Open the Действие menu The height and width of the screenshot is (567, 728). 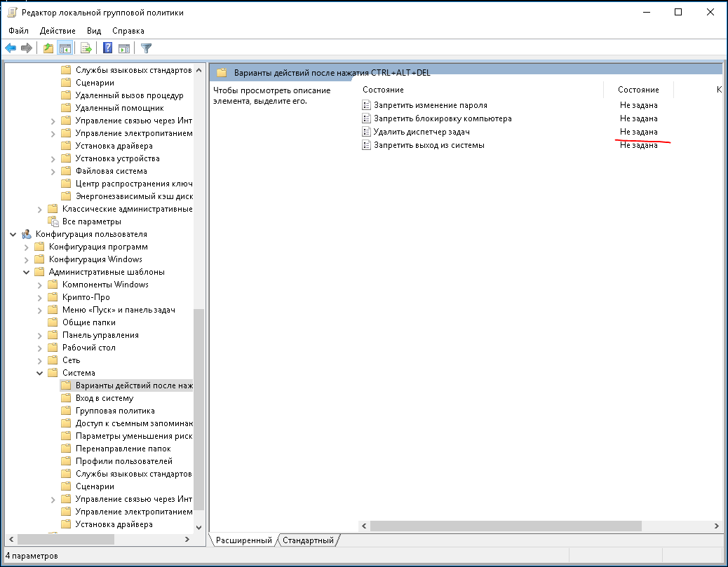click(x=58, y=31)
